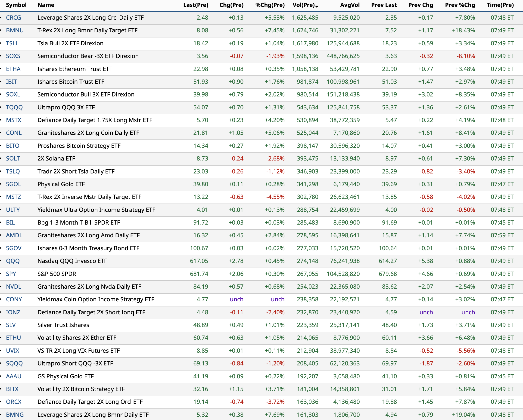Sort table by Symbol column header

16,5
